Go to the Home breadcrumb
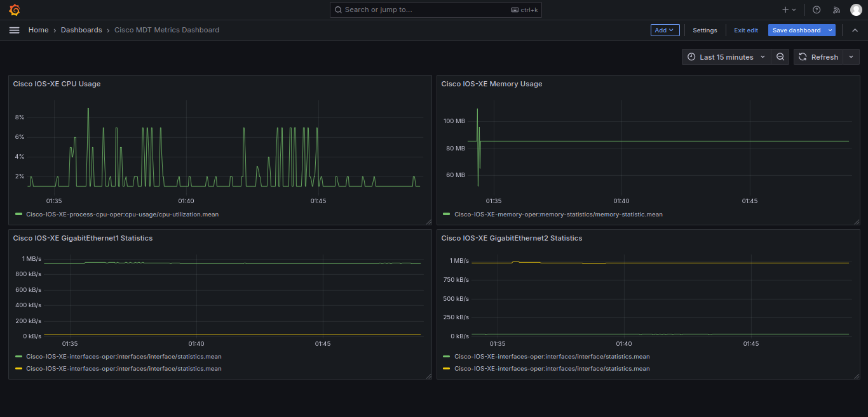868x417 pixels. point(38,30)
